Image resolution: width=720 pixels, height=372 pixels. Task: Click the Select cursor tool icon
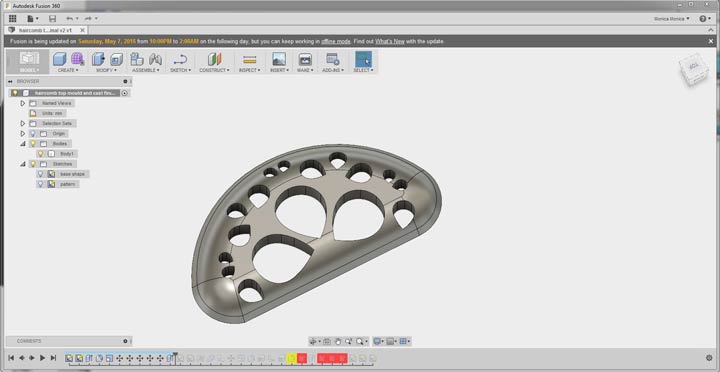pos(363,59)
